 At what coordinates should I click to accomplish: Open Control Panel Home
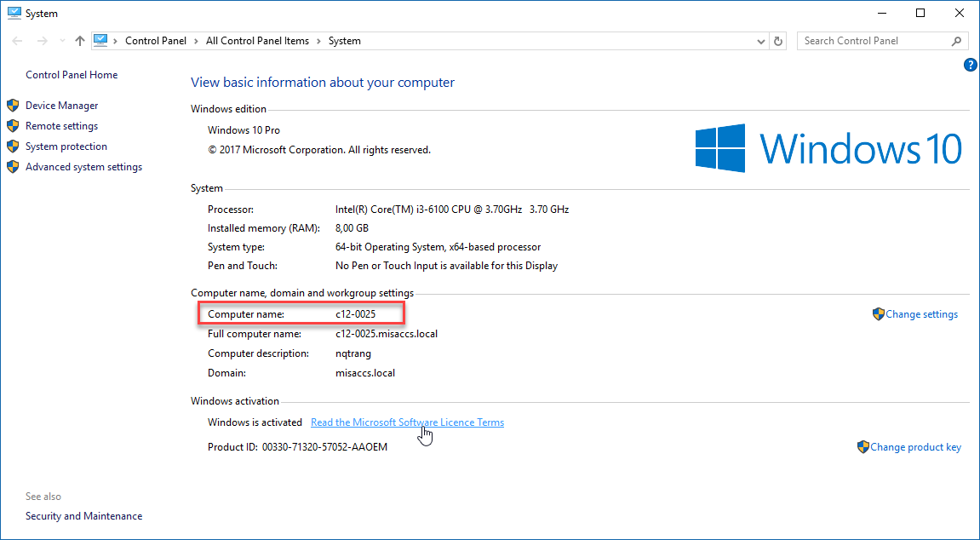coord(72,75)
